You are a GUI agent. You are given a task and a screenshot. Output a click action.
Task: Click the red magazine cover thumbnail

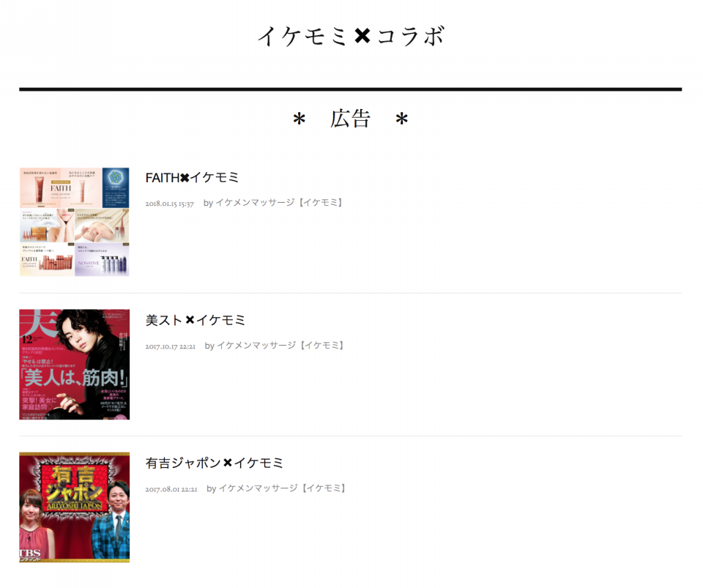[74, 365]
